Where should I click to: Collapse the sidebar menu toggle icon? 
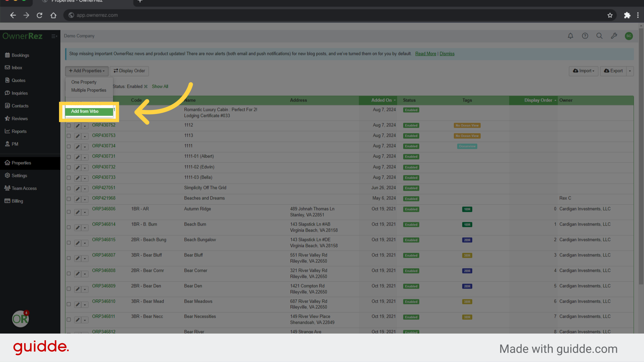tap(54, 36)
